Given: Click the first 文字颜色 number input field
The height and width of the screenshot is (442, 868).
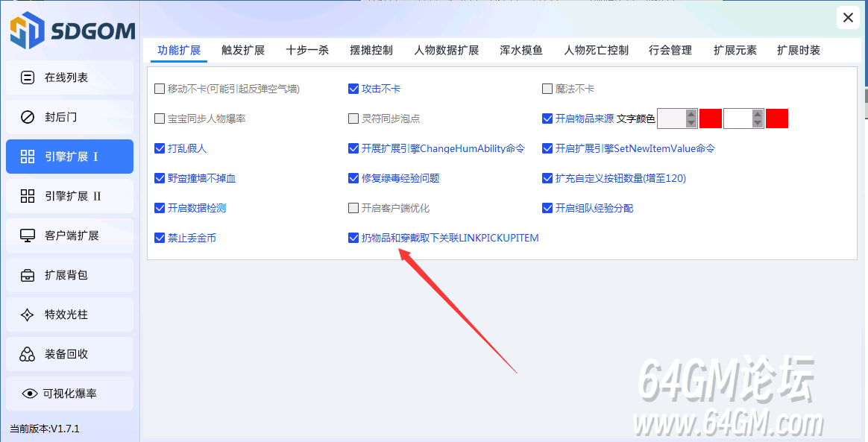Looking at the screenshot, I should [x=671, y=119].
